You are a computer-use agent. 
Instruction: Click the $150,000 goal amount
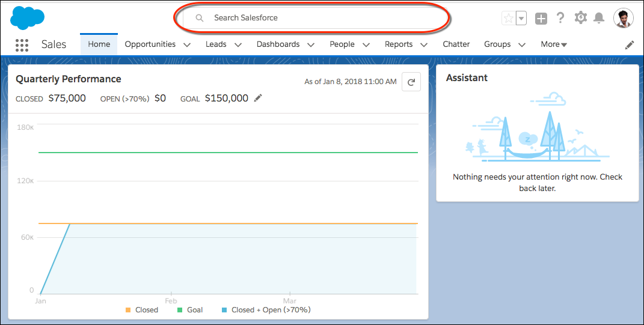pos(227,98)
